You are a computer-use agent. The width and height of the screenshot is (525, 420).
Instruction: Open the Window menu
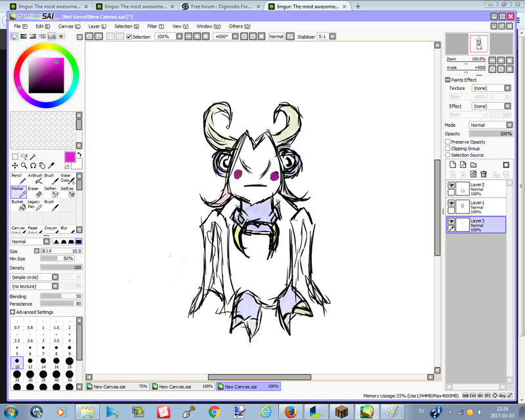[208, 26]
